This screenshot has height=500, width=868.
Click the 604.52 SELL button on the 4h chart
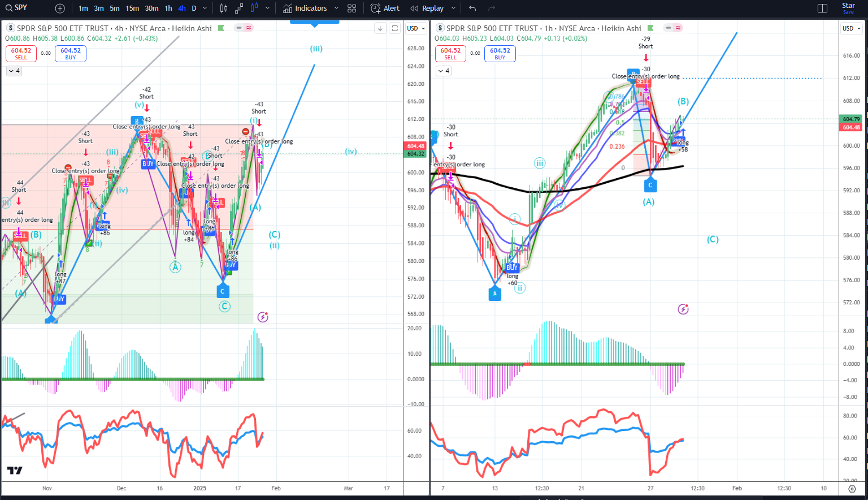21,54
